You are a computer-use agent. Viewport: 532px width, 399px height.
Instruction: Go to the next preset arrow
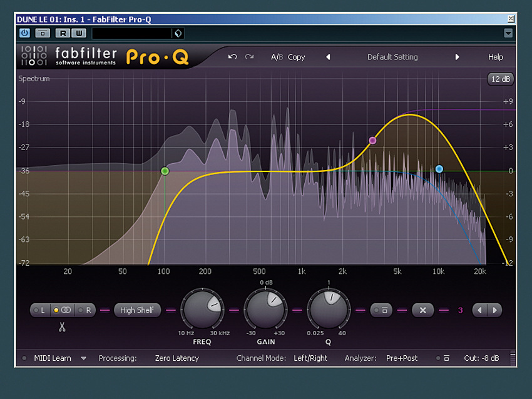[x=457, y=57]
